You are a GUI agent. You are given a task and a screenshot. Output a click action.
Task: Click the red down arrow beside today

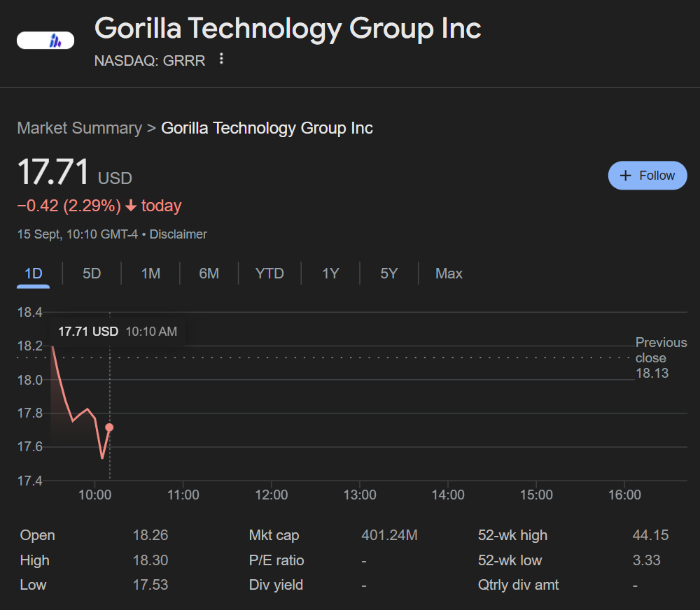tap(131, 206)
